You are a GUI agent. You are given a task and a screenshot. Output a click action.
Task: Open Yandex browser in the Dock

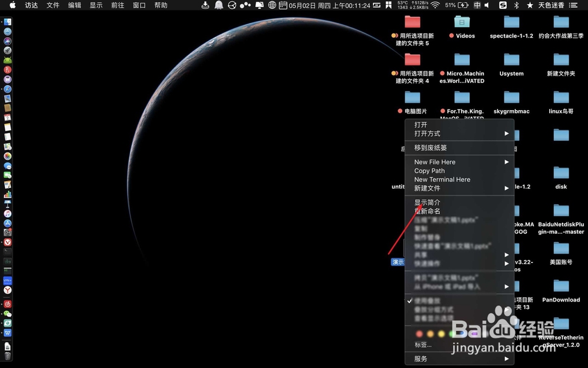(8, 290)
